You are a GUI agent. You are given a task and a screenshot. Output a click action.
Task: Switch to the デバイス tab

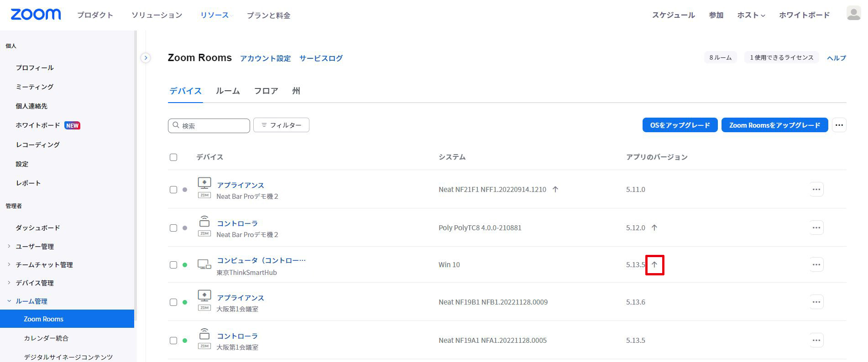185,91
